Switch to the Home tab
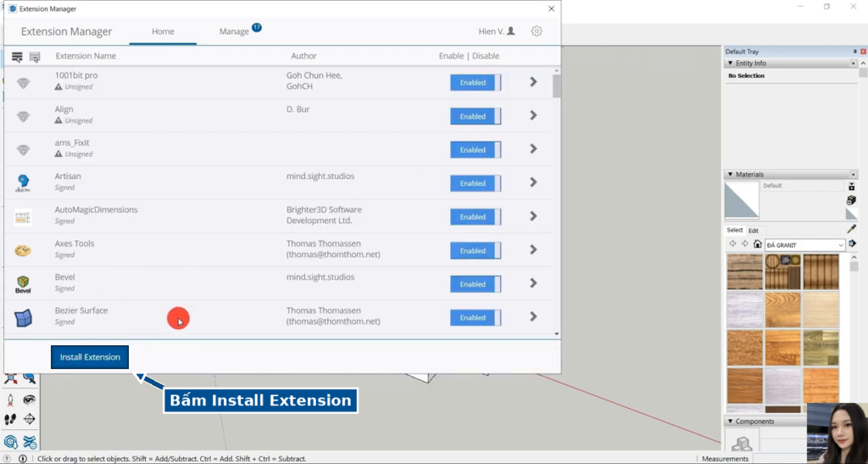Viewport: 868px width, 464px height. (163, 31)
